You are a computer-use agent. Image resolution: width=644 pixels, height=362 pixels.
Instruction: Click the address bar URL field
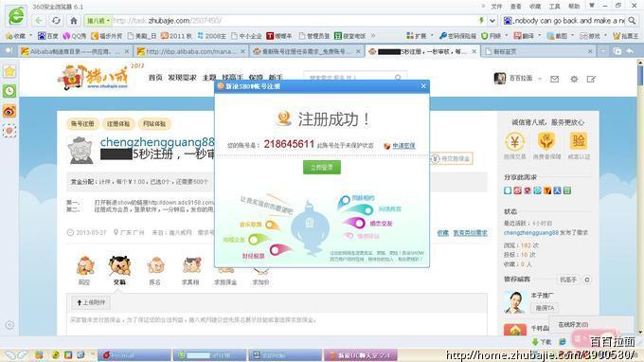click(295, 21)
